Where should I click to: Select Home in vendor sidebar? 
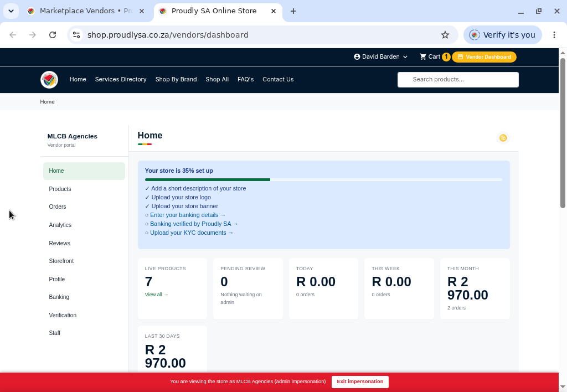(x=84, y=171)
